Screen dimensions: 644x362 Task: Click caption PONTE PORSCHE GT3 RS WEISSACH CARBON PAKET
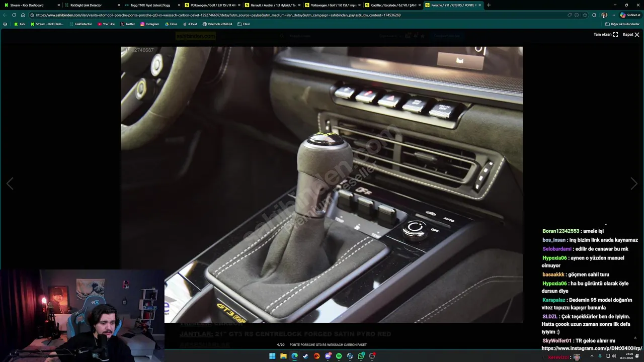click(x=328, y=345)
